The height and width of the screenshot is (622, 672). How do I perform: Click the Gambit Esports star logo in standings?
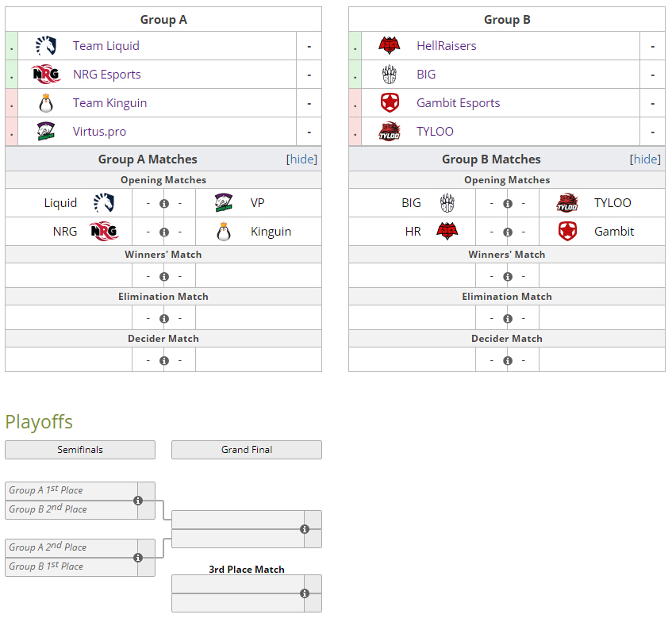point(390,103)
